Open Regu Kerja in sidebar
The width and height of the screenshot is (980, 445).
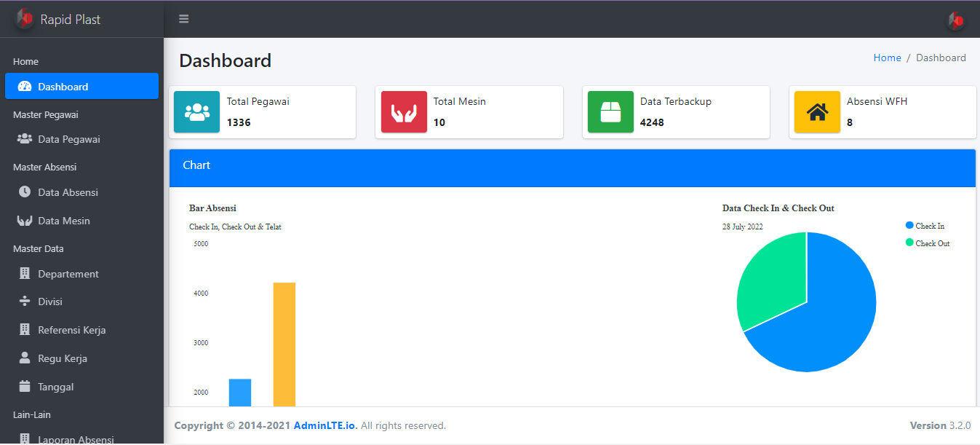click(x=63, y=358)
